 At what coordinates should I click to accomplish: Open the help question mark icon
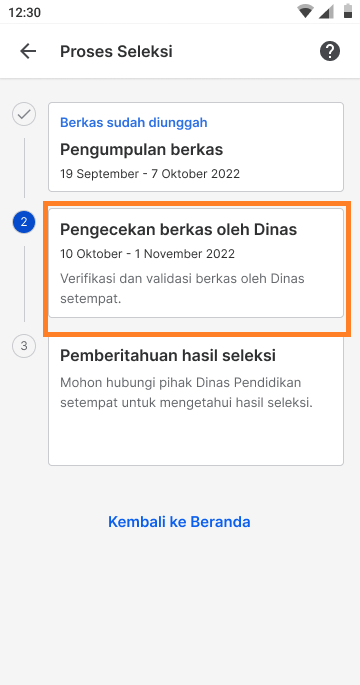click(330, 51)
